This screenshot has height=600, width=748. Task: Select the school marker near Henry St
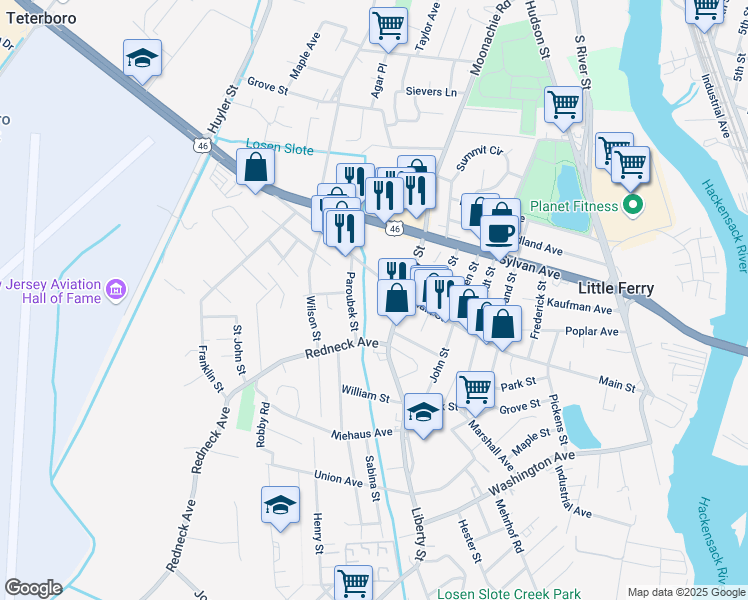tap(280, 506)
